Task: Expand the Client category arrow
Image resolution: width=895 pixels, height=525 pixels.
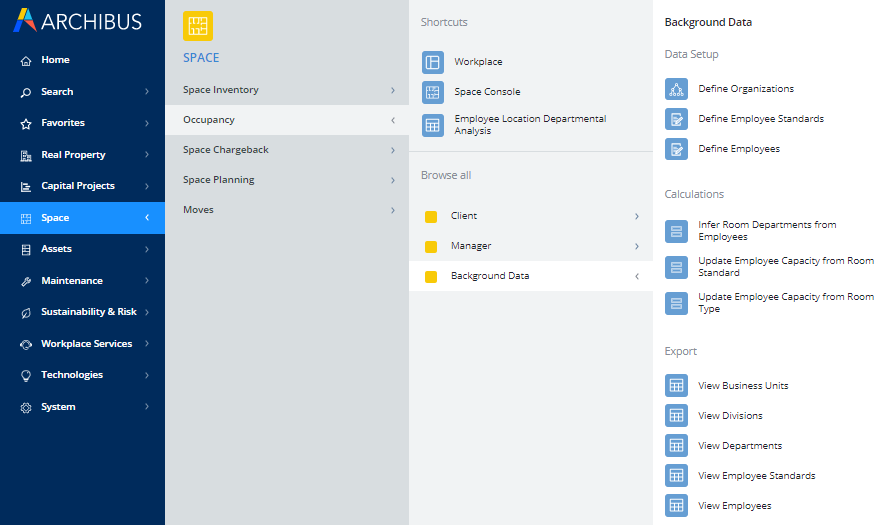Action: (x=637, y=216)
